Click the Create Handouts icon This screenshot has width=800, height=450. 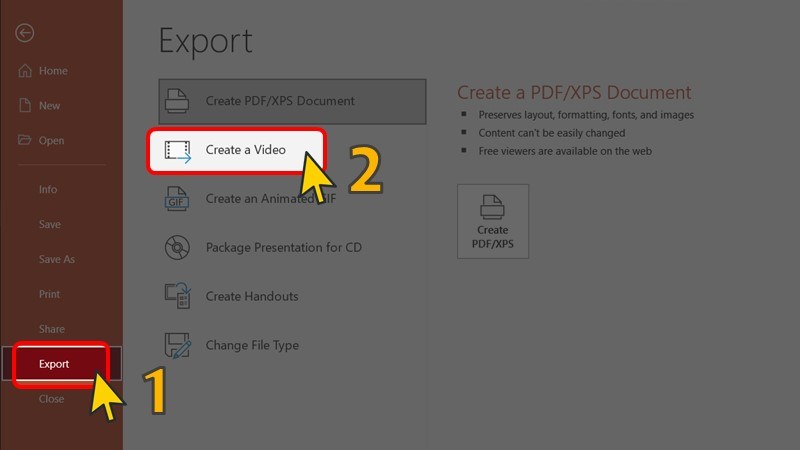point(177,296)
